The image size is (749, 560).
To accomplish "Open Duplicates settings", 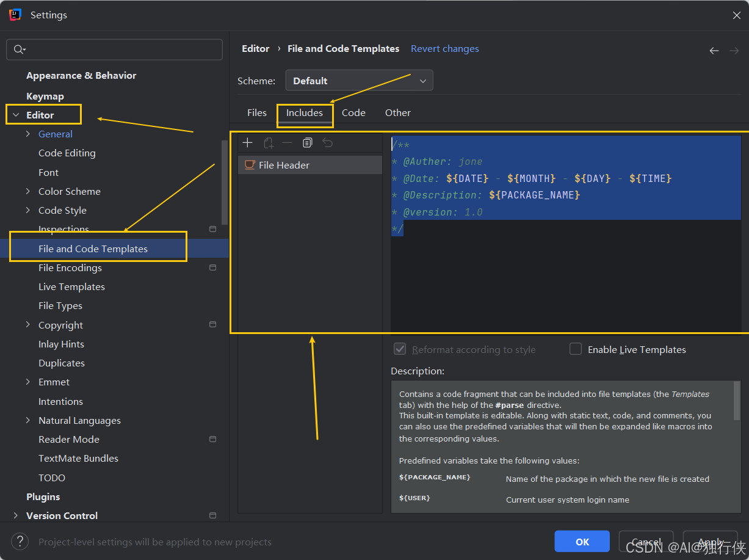I will tap(62, 363).
